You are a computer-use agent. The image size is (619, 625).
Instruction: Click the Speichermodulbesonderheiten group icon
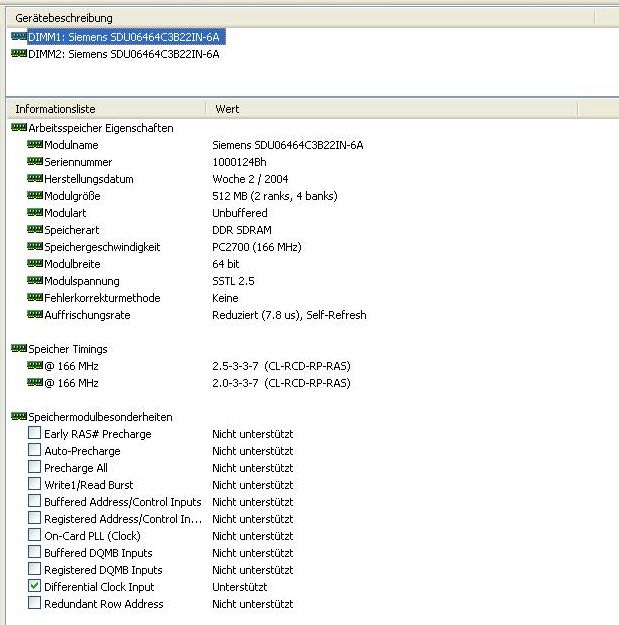coord(19,416)
